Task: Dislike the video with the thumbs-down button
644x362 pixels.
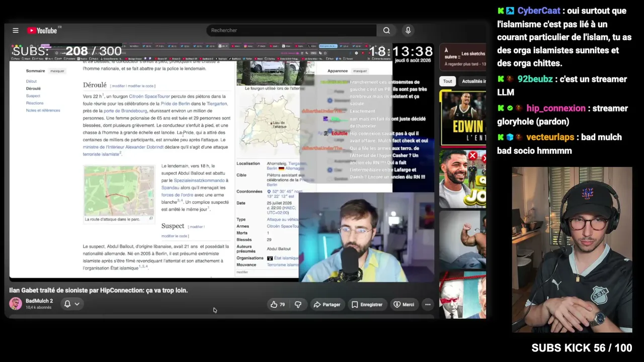Action: [298, 304]
